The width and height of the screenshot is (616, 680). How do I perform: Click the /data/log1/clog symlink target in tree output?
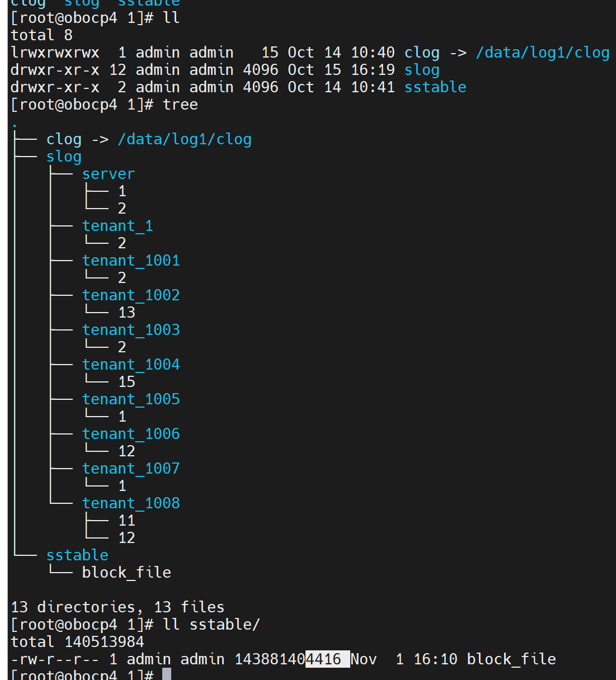(185, 139)
